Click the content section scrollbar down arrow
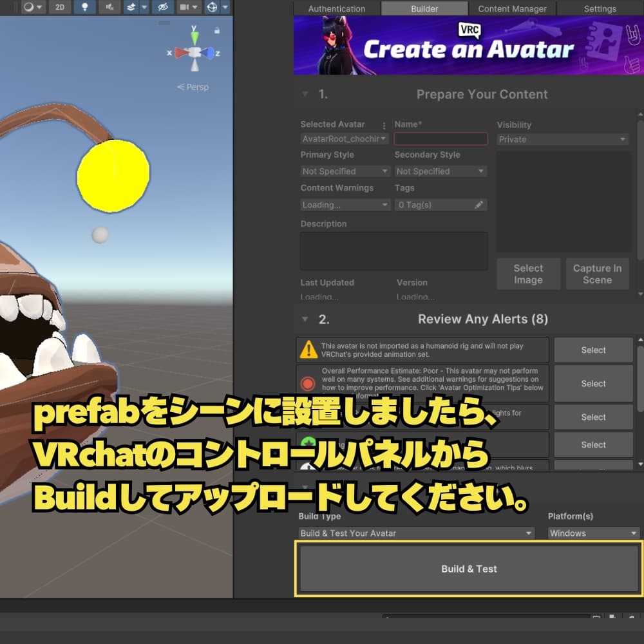The height and width of the screenshot is (644, 644). [640, 294]
